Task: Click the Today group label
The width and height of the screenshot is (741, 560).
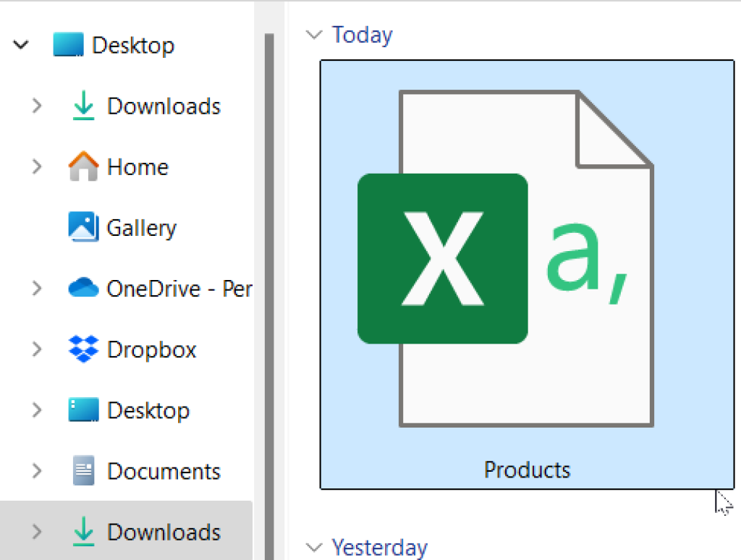Action: tap(362, 34)
